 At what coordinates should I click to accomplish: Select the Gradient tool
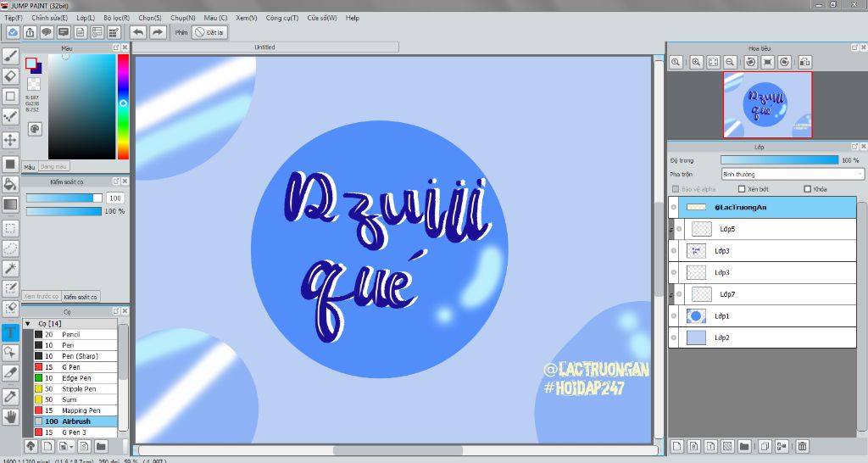10,204
